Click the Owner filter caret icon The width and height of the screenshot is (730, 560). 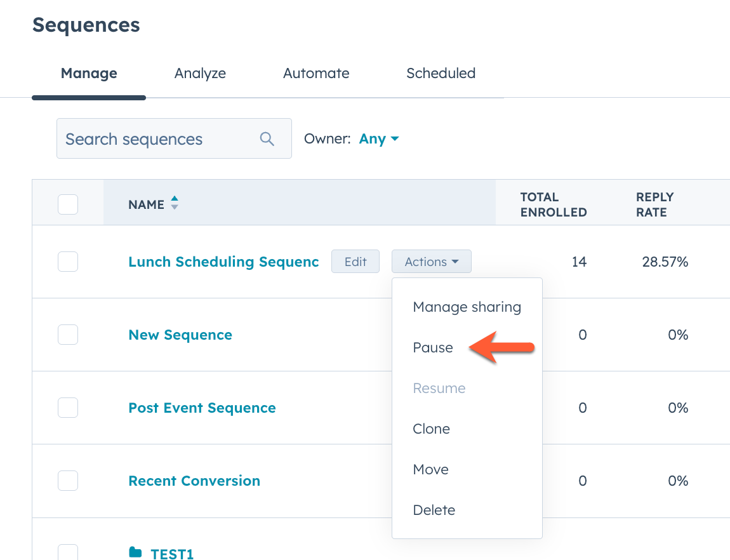(396, 139)
